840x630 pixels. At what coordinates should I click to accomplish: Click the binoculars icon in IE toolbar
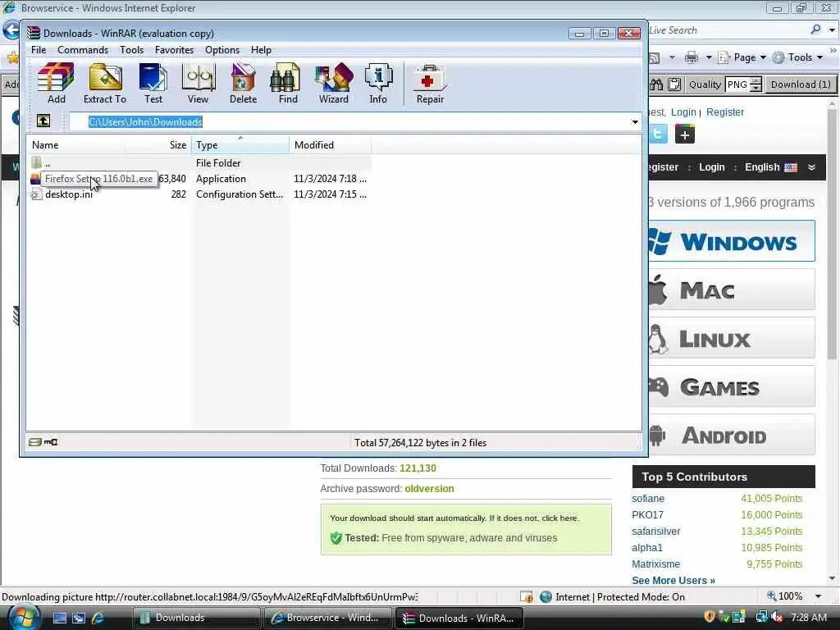(x=656, y=84)
